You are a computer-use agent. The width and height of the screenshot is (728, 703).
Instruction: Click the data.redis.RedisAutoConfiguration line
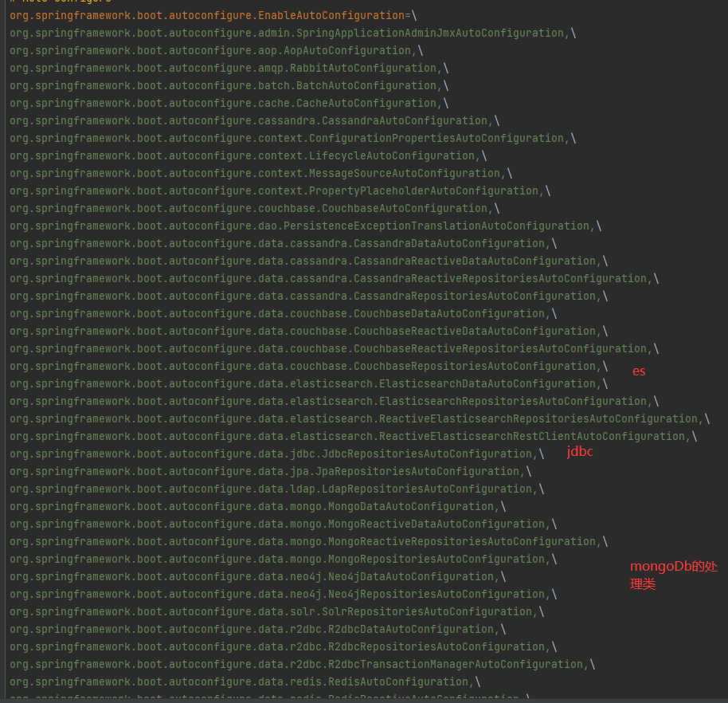[x=245, y=682]
